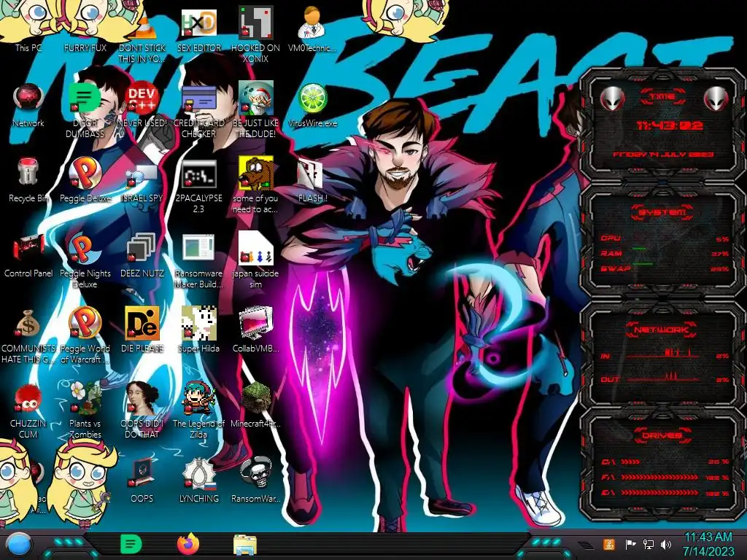
Task: Open the VM0Technic... desktop shortcut
Action: 312,28
